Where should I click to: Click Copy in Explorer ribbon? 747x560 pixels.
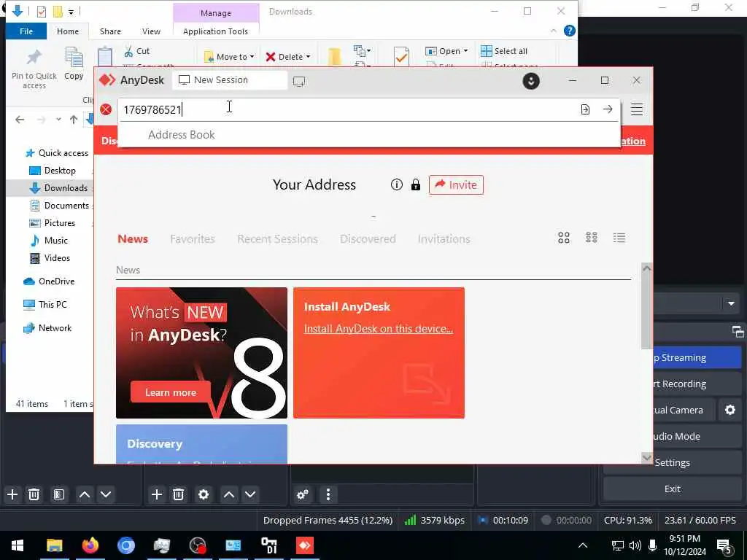click(x=74, y=64)
